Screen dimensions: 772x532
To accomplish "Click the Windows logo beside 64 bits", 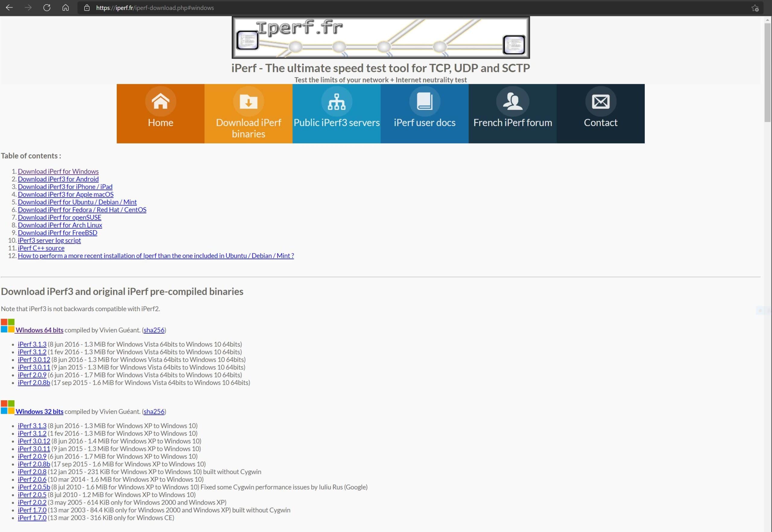I will (x=8, y=326).
